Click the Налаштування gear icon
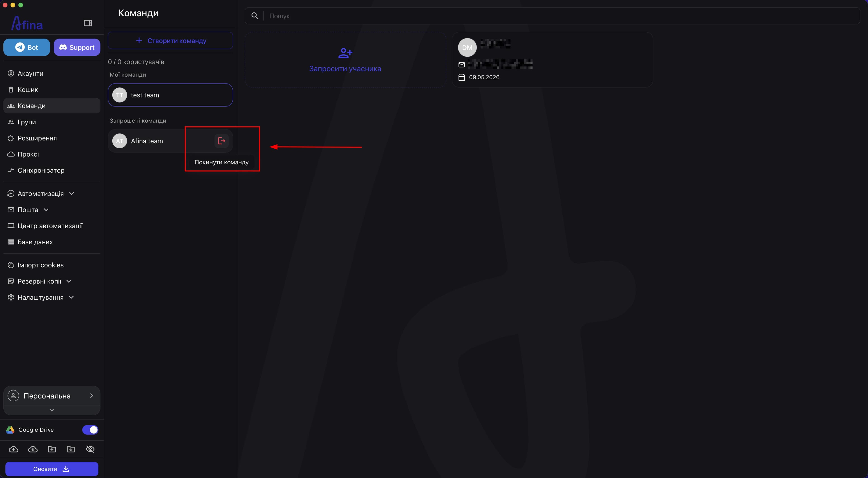 pos(11,298)
